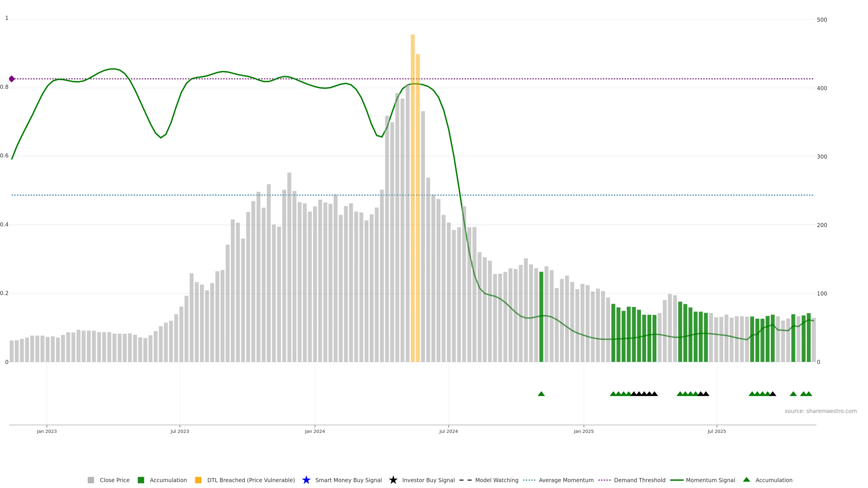Click the green triangle Accumulation legend icon
Screen dimensions: 868x488
[x=746, y=480]
